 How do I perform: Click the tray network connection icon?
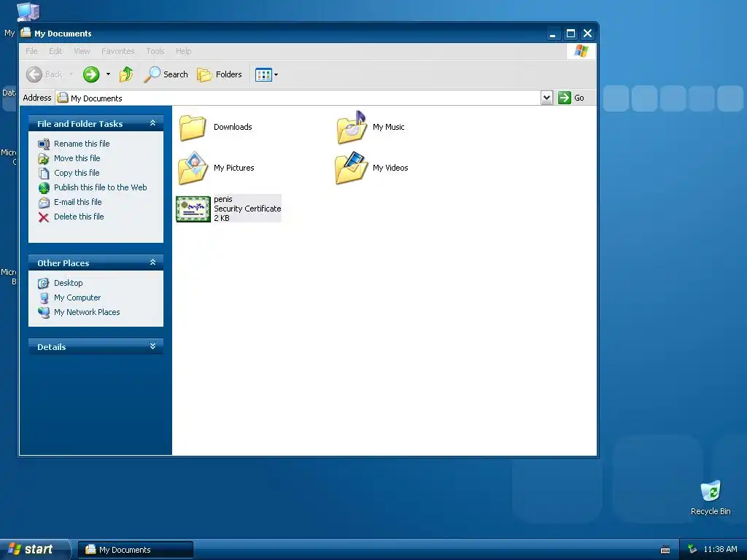tap(692, 550)
